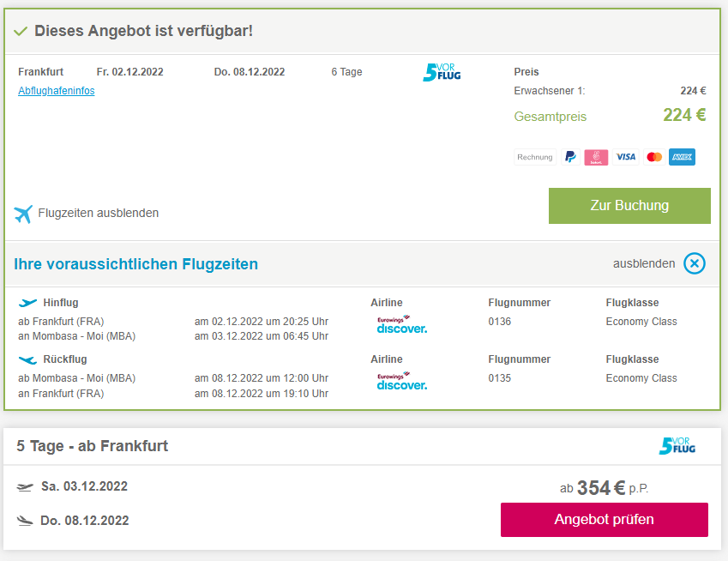Click the 5vorFlug logo in the 5 Tage offer

point(677,446)
